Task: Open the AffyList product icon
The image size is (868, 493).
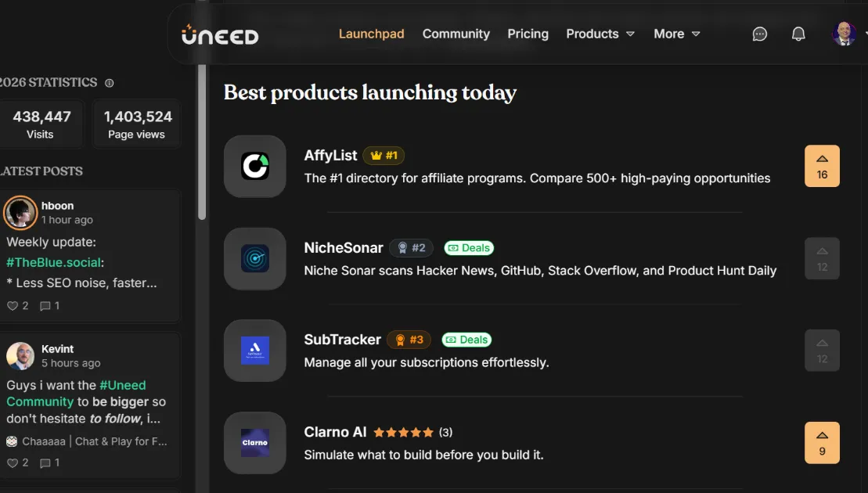Action: [254, 166]
